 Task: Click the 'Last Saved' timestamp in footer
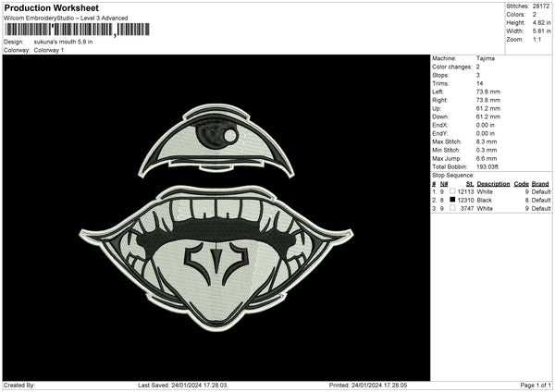[182, 385]
